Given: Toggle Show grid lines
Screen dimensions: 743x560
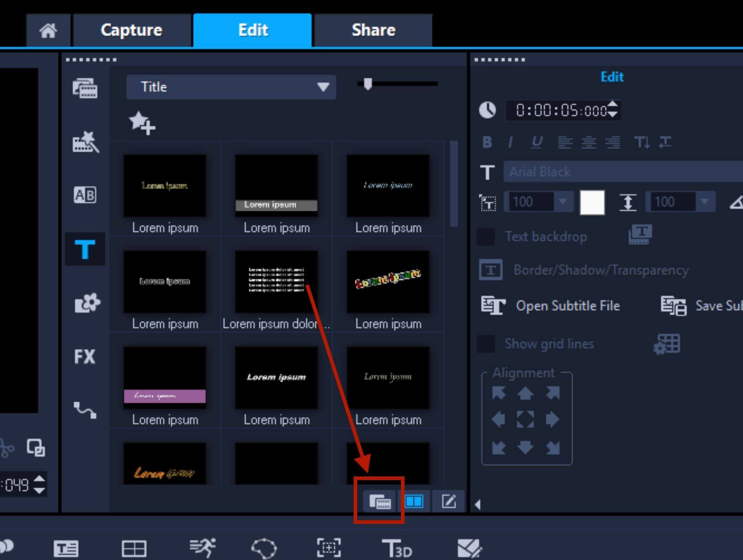Looking at the screenshot, I should pyautogui.click(x=486, y=343).
